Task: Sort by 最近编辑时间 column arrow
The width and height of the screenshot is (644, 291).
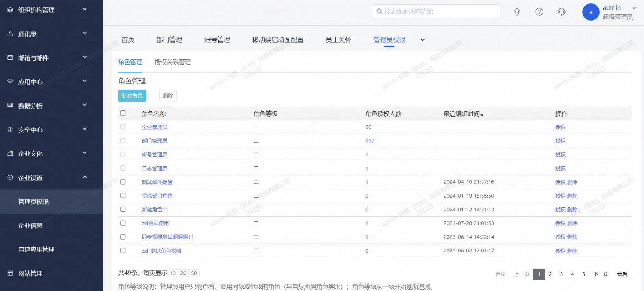Action: pos(482,115)
